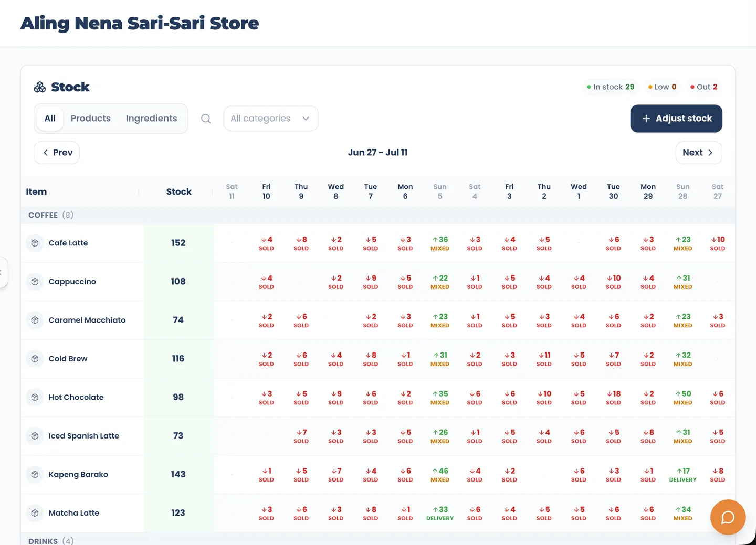Click Hot Chocolate Sun 28 cell 50 MIXED
Screen dimensions: 756x545
coord(682,398)
